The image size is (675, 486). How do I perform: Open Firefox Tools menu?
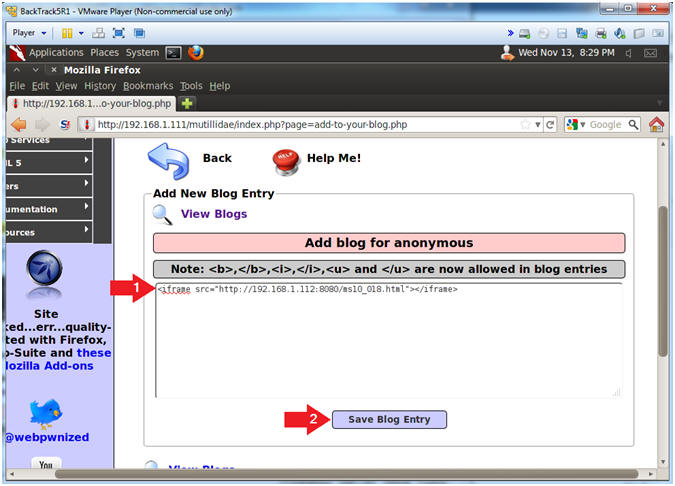click(191, 86)
